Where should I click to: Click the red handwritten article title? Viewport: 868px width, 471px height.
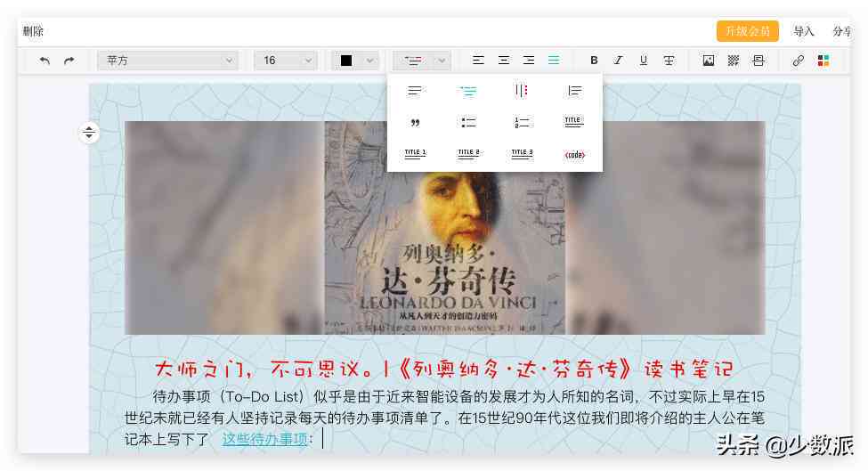444,369
